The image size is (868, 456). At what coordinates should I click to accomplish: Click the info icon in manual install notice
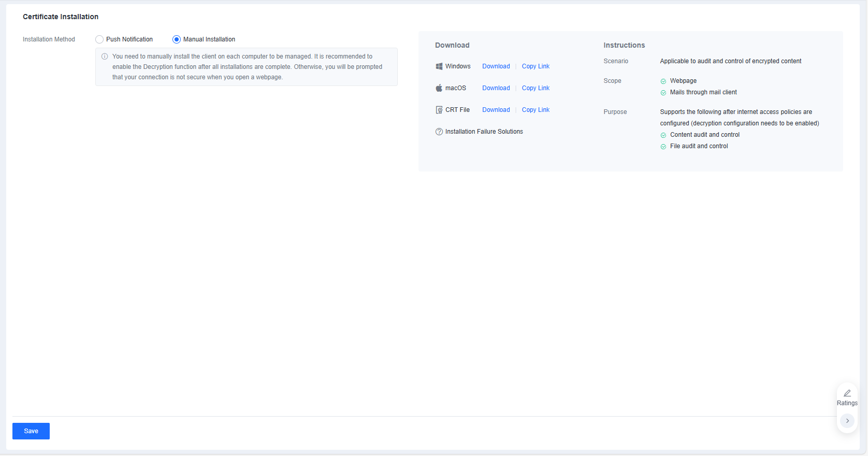point(105,56)
